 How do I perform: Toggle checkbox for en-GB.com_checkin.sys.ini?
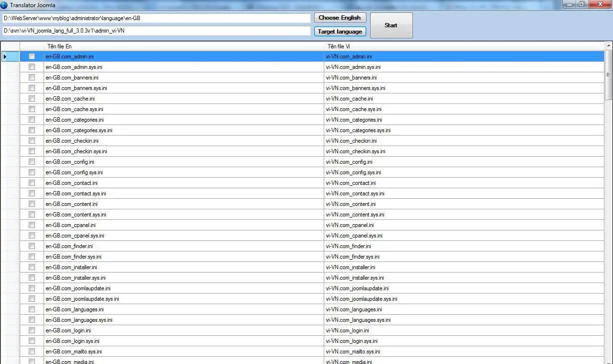tap(32, 151)
